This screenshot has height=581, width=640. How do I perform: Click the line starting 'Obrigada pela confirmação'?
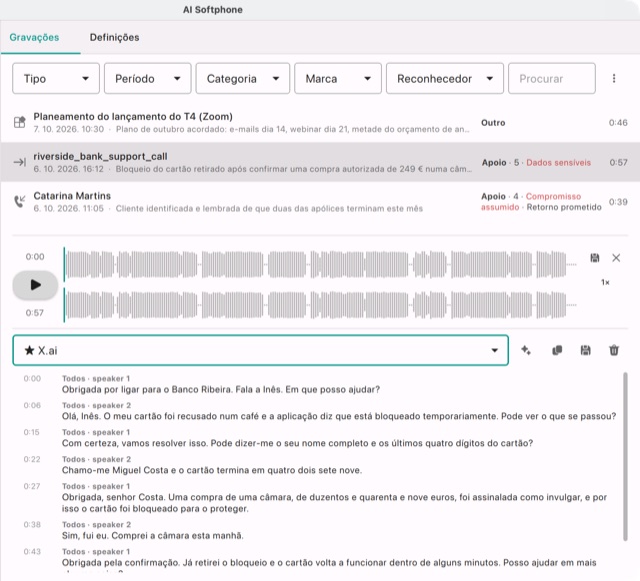(x=329, y=563)
